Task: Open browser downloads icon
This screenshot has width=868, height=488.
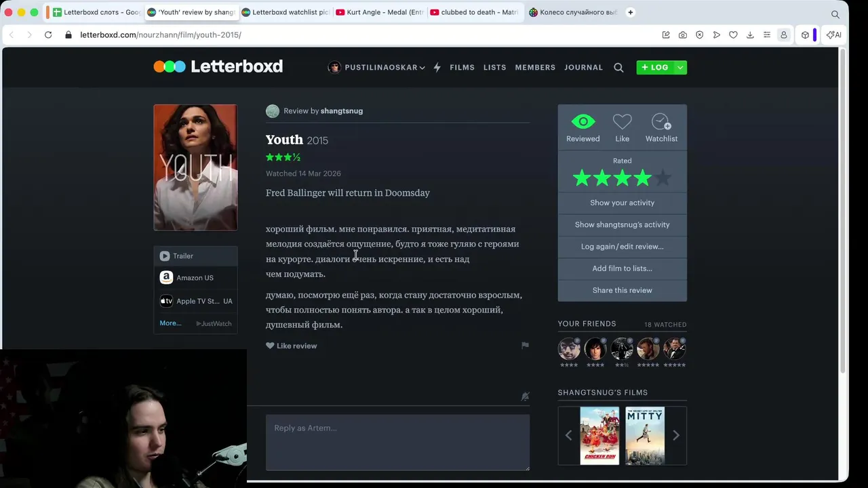Action: tap(750, 35)
